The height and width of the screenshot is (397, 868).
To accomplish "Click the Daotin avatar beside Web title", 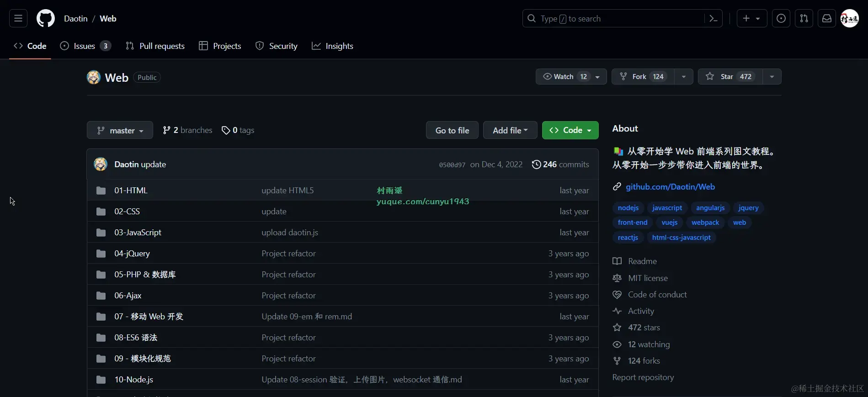I will click(94, 77).
